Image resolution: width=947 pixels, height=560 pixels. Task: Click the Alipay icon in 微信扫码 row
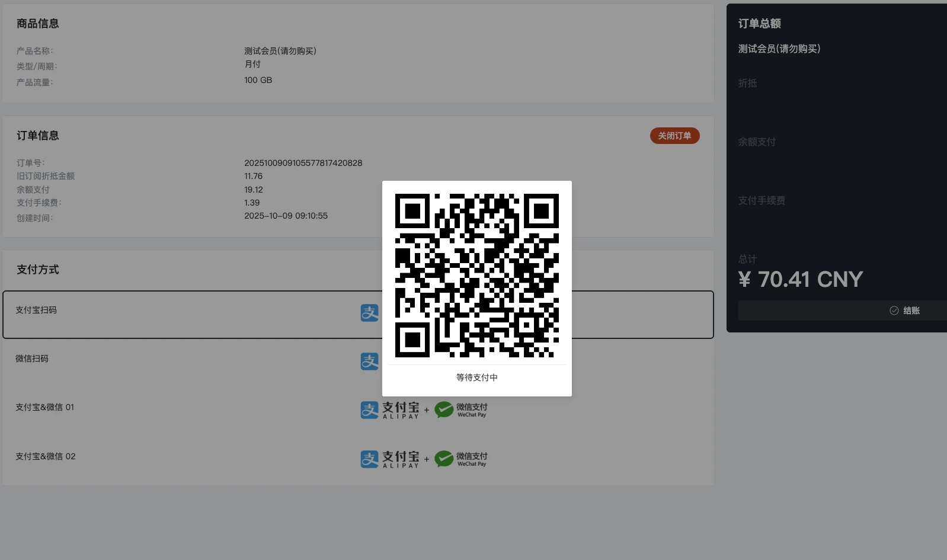pyautogui.click(x=370, y=361)
